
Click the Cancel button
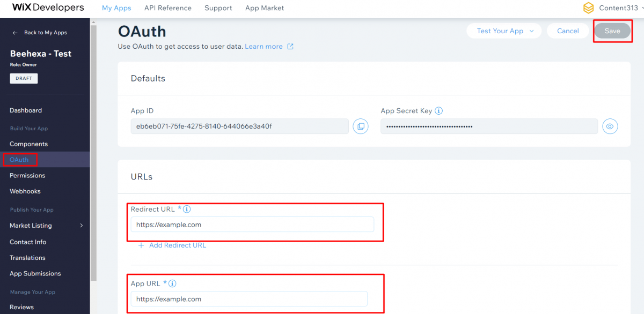click(568, 31)
